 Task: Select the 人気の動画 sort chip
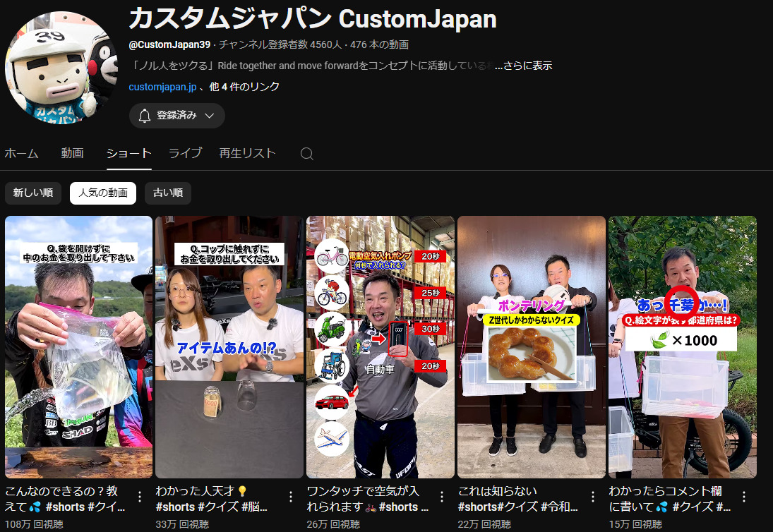point(103,193)
